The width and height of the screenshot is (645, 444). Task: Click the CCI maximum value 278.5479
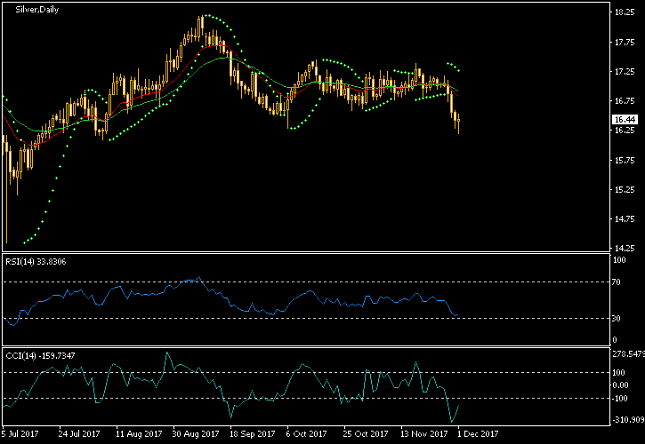coord(629,354)
